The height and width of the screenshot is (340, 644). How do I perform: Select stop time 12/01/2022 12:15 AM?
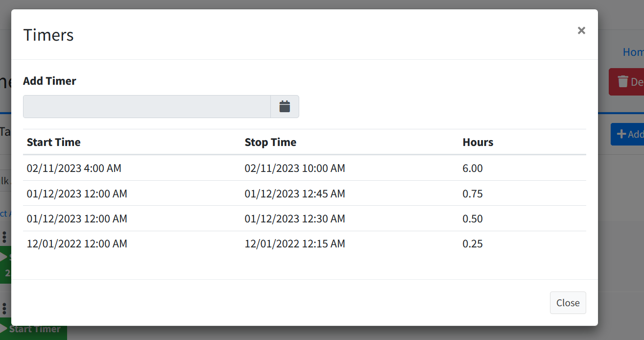click(295, 243)
